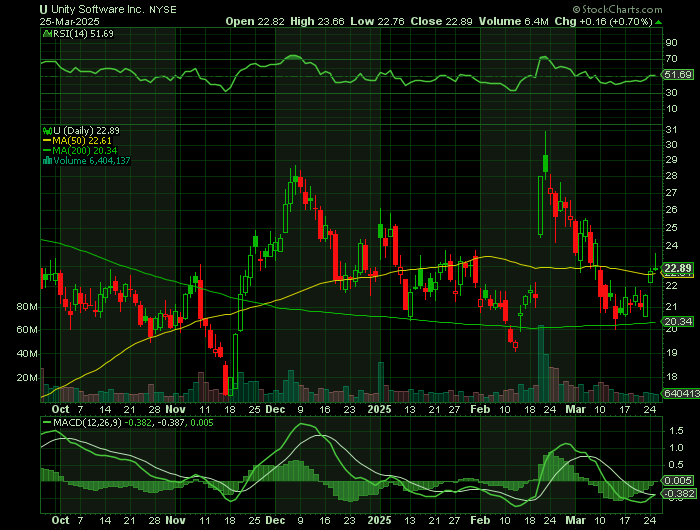Click the green up triangle after Chg
Screen dimensions: 700x530
pyautogui.click(x=658, y=21)
